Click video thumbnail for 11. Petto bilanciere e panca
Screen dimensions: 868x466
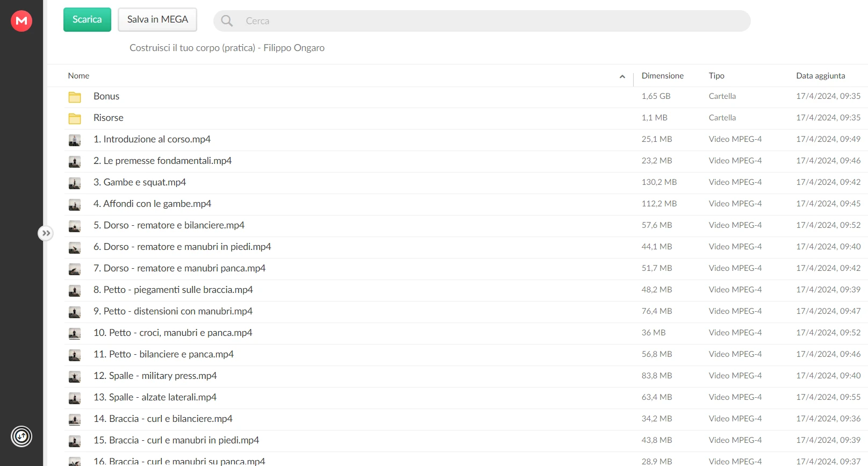coord(75,355)
